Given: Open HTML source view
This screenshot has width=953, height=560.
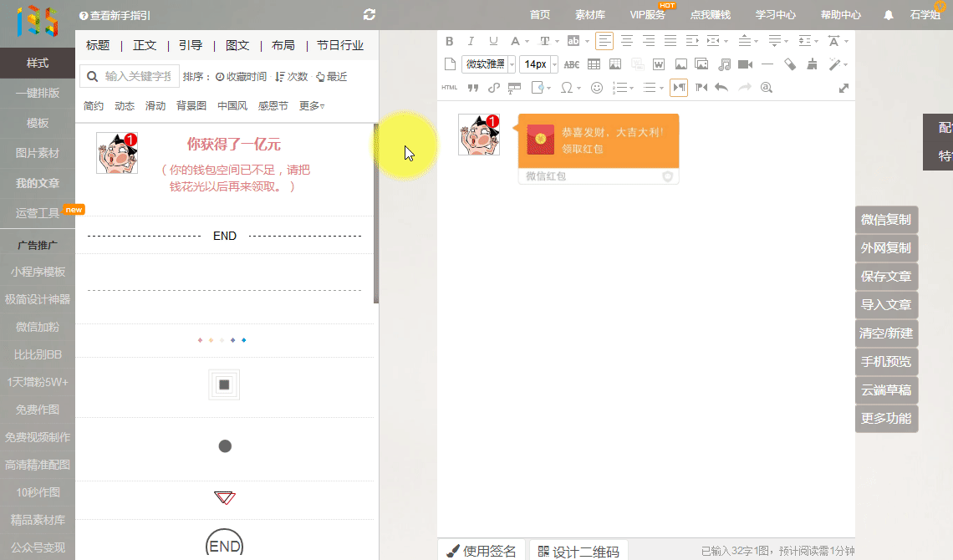Looking at the screenshot, I should click(449, 88).
